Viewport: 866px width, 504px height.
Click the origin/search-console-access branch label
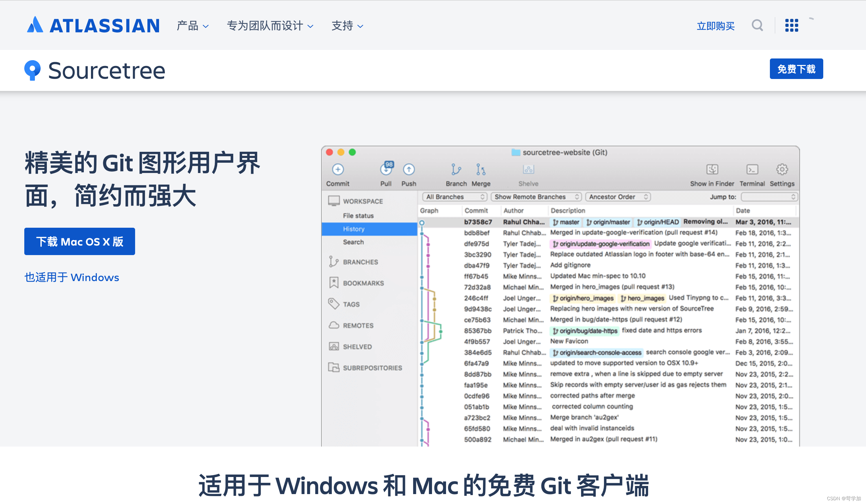click(596, 353)
